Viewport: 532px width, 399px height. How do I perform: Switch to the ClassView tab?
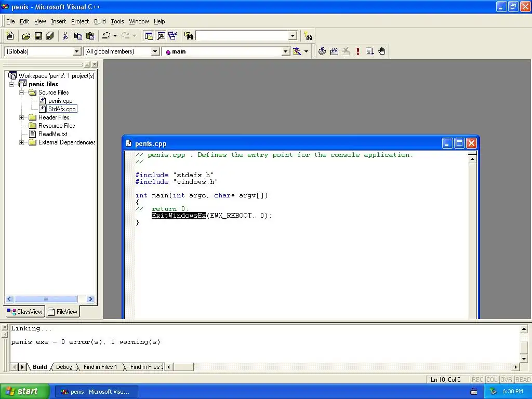(x=25, y=312)
